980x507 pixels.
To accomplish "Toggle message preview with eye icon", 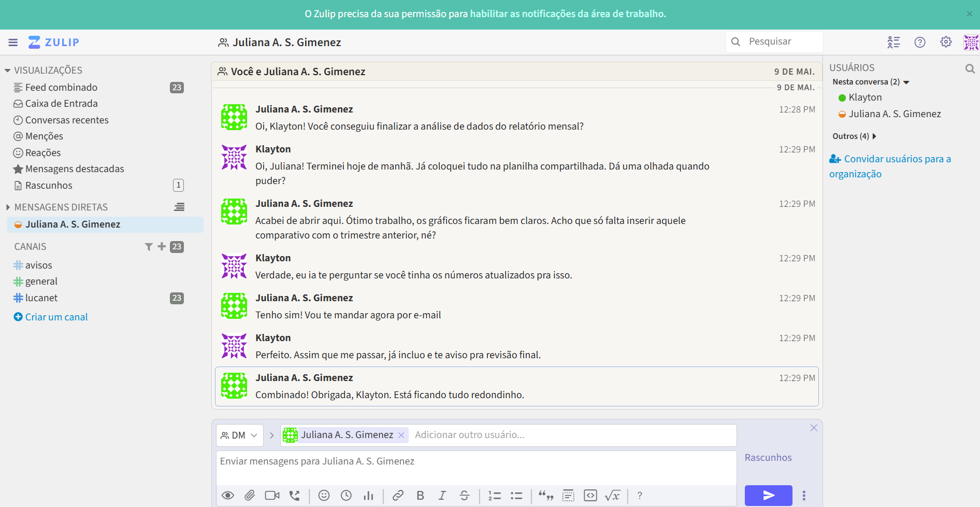I will [x=227, y=496].
